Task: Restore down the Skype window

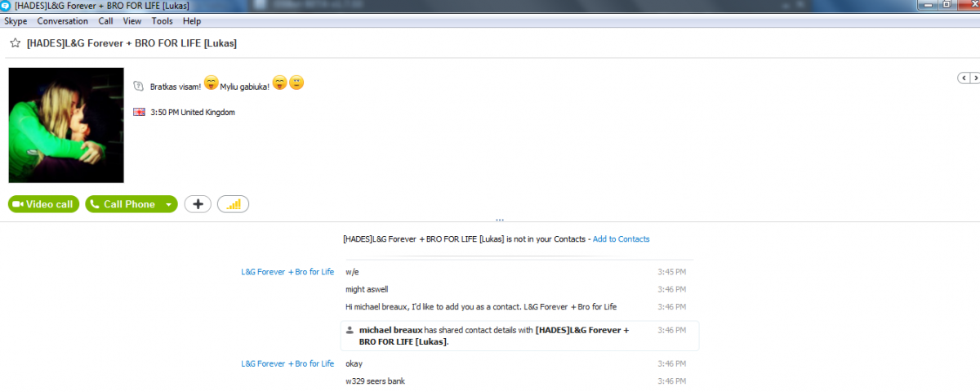Action: pyautogui.click(x=947, y=5)
